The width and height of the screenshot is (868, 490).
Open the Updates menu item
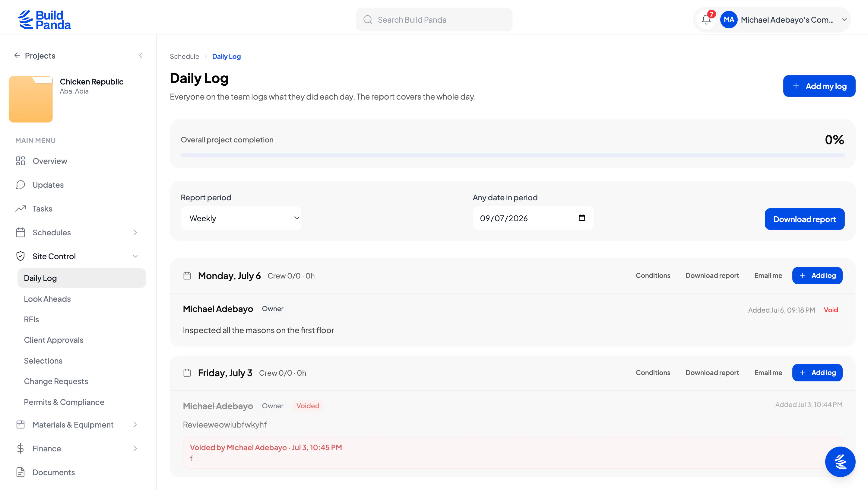(x=48, y=185)
